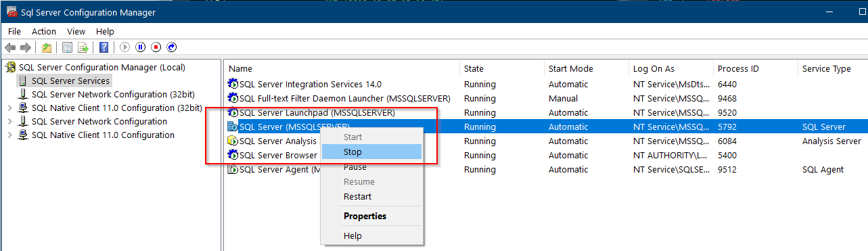Expand SQL Native Client 11.0 Configuration (non-32bit)
The height and width of the screenshot is (251, 868).
coord(9,135)
